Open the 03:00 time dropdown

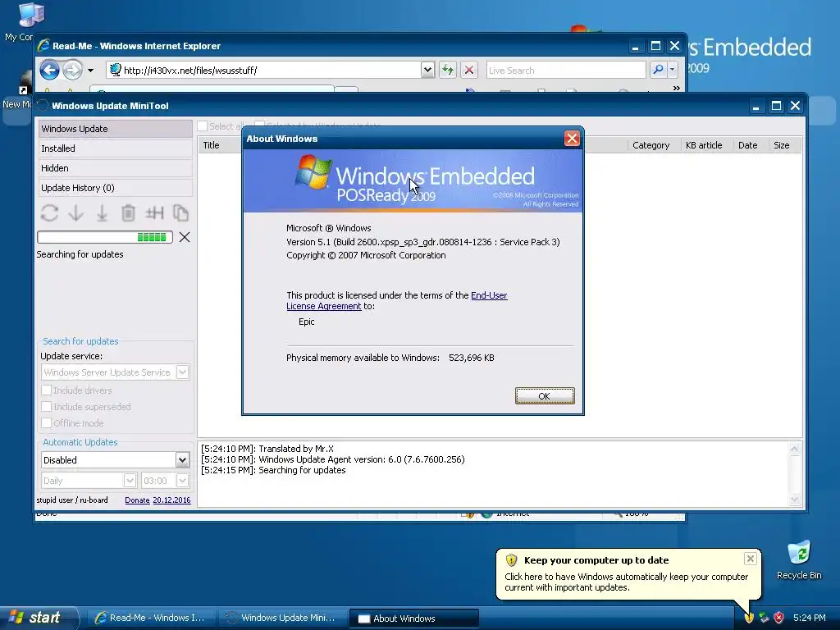coord(182,481)
